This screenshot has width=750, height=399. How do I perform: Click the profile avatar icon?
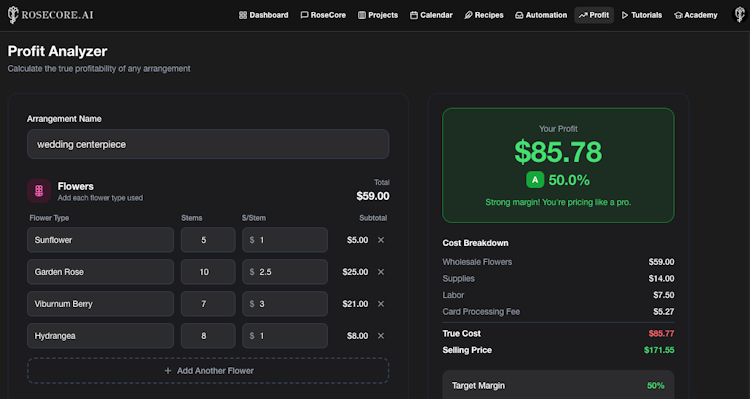tap(739, 15)
